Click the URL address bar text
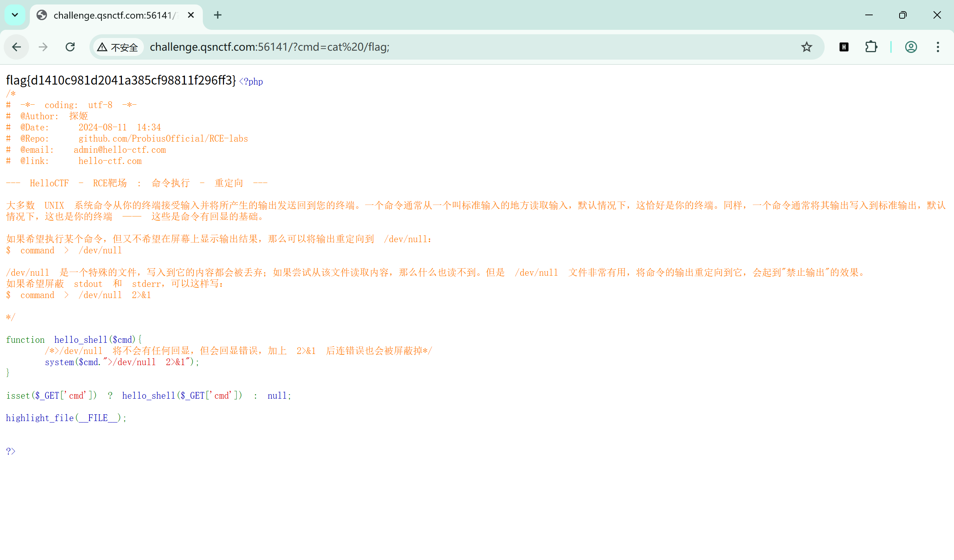954x560 pixels. pyautogui.click(x=270, y=47)
